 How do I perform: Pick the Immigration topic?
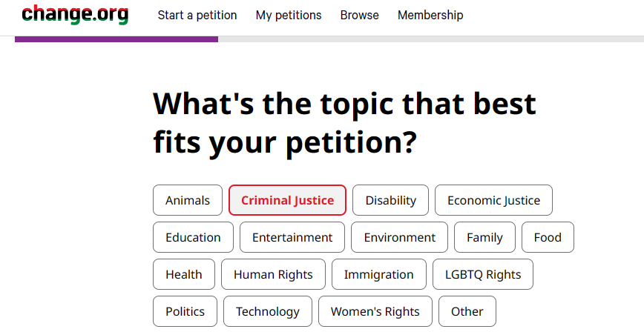(x=379, y=274)
